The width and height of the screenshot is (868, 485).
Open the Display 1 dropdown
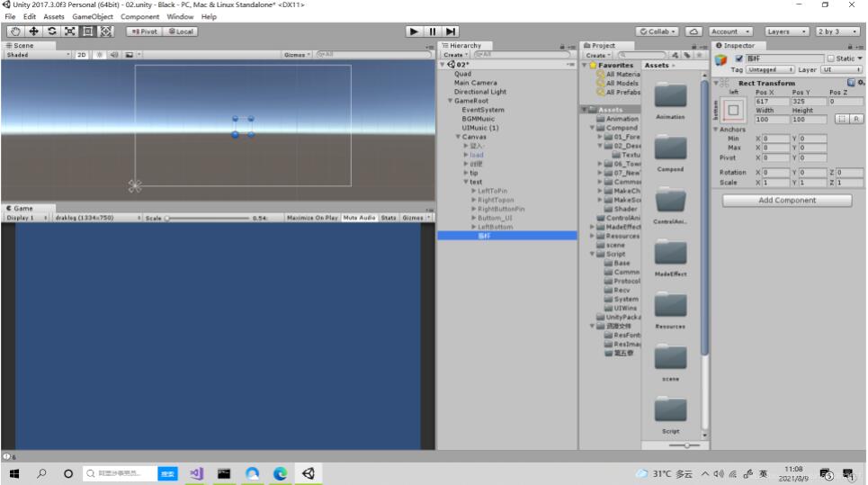27,218
